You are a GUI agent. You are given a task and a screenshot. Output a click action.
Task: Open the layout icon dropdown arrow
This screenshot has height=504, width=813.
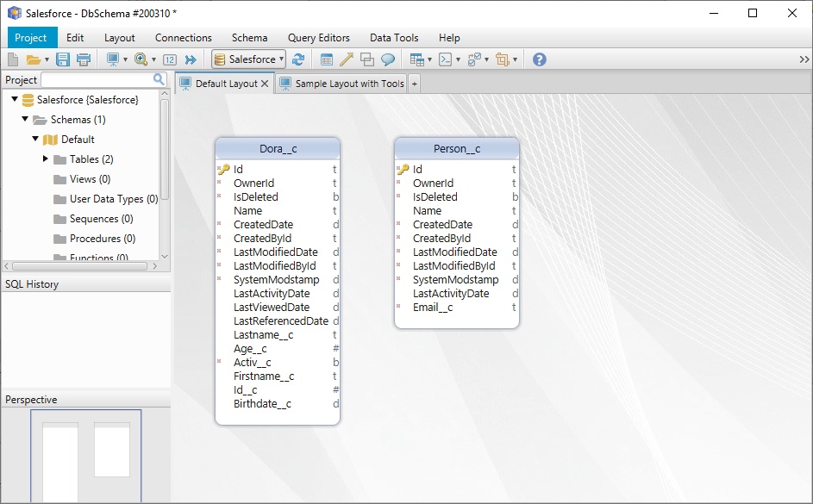126,59
